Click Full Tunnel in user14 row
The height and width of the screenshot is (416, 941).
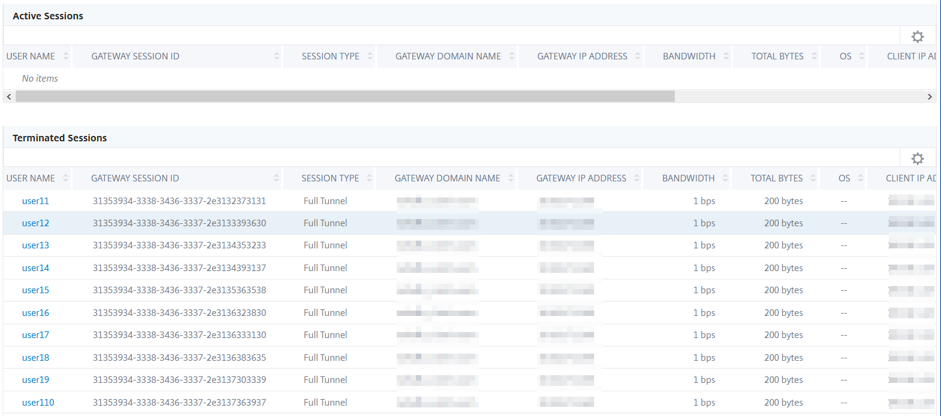(325, 268)
